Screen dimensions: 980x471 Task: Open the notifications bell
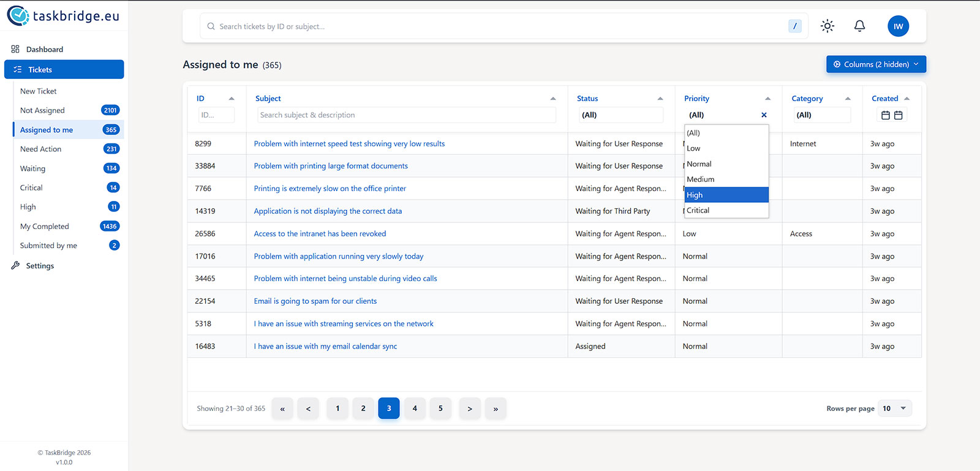(x=859, y=26)
